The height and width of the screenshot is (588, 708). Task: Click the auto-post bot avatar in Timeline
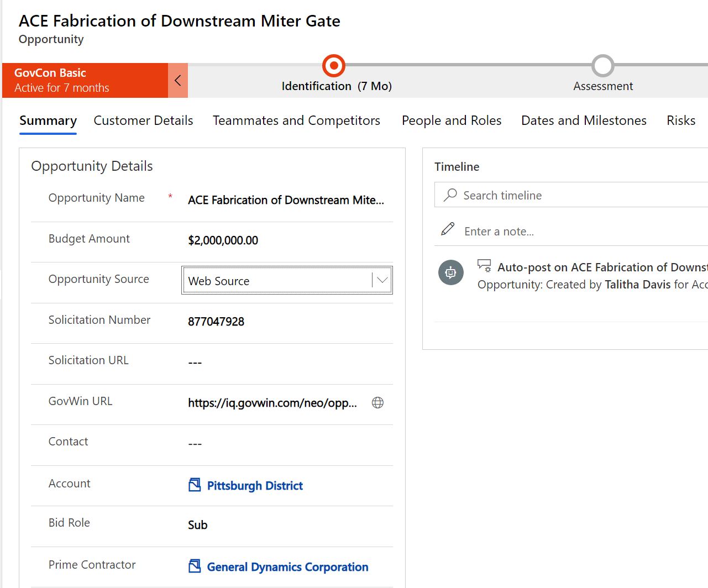coord(450,272)
